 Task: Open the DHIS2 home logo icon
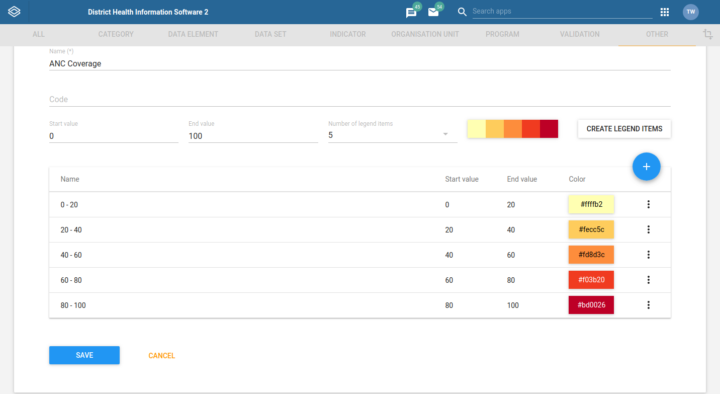14,11
